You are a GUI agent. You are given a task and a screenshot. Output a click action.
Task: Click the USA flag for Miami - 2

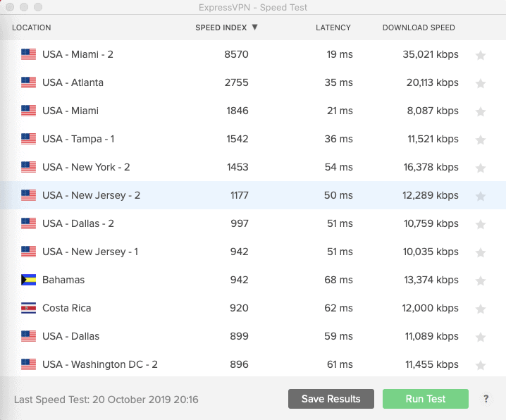coord(28,54)
